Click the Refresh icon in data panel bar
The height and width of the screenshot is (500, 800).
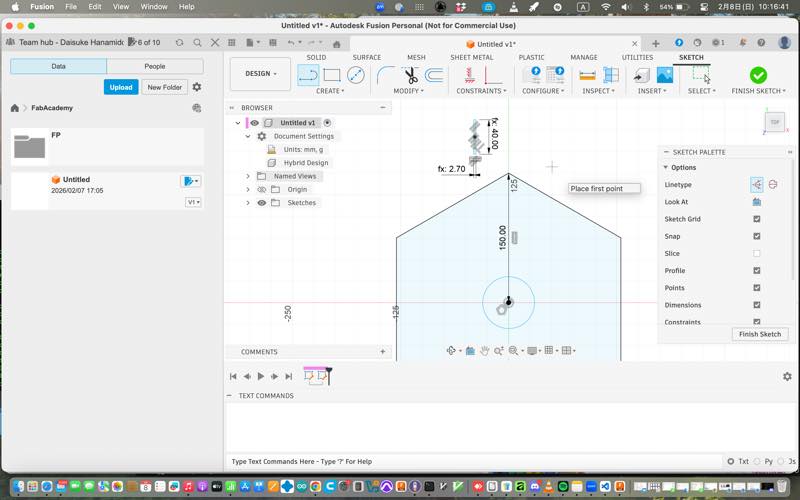[179, 43]
